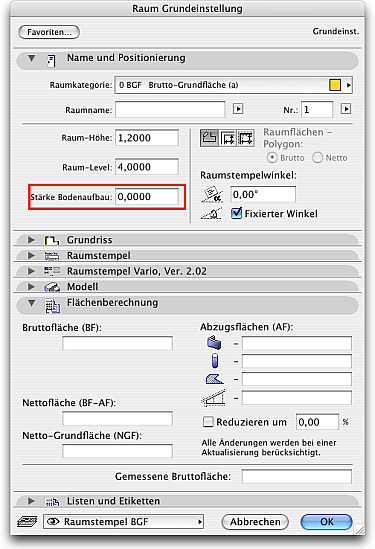Collapse the Name und Positionierung panel
Screen dimensions: 375x549
tap(32, 58)
